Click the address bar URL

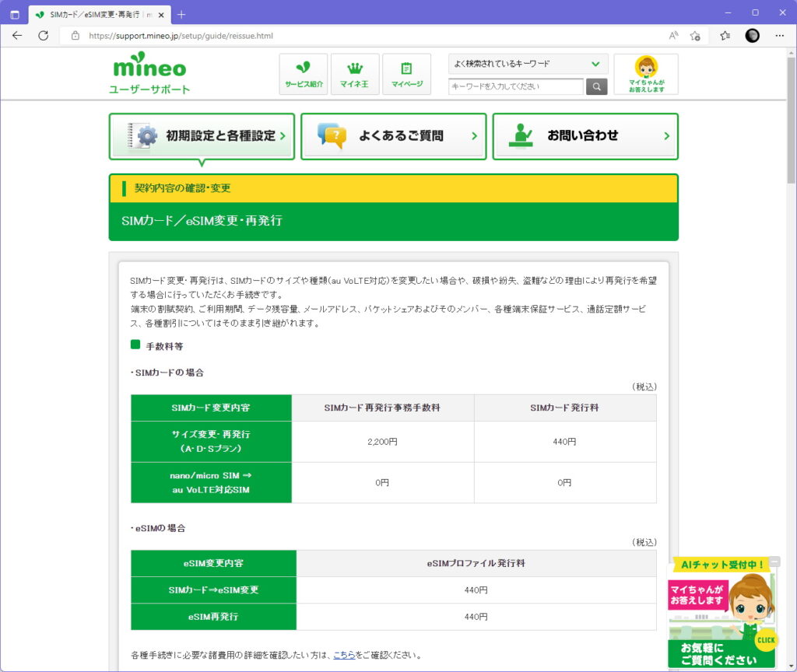pyautogui.click(x=181, y=36)
